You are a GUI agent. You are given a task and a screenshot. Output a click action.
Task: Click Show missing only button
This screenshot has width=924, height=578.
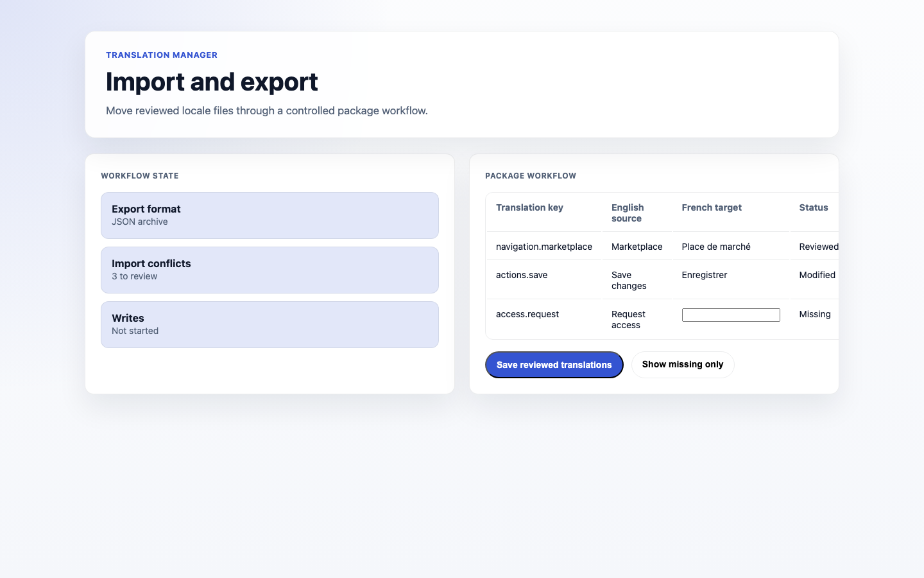click(x=683, y=365)
